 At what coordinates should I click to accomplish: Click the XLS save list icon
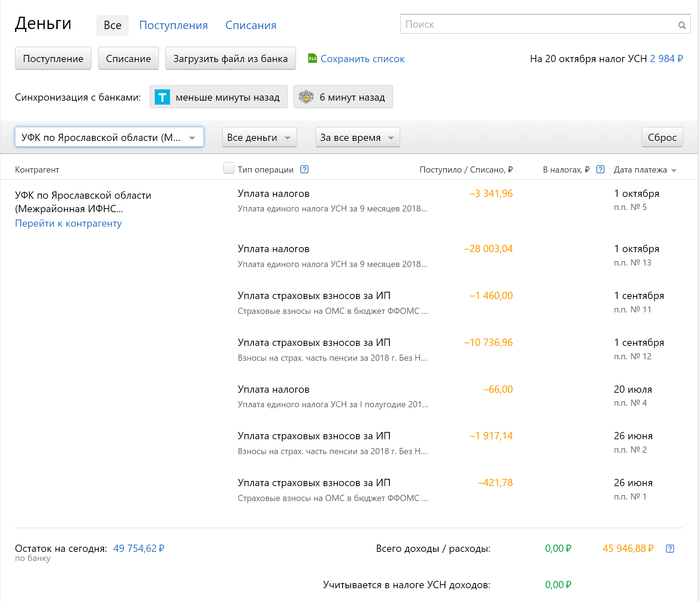pos(312,58)
